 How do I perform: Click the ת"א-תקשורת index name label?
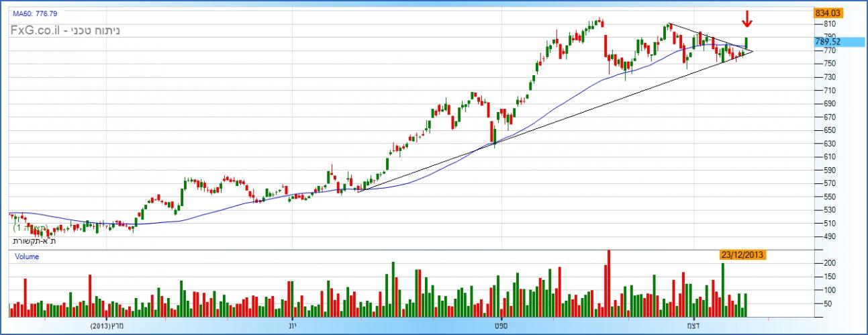(33, 240)
